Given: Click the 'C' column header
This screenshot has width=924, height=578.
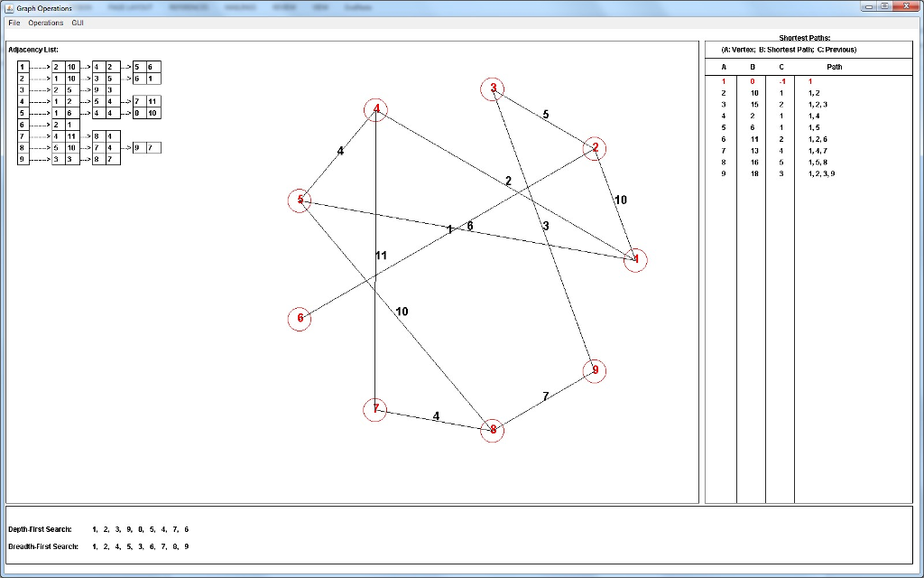Looking at the screenshot, I should click(781, 67).
